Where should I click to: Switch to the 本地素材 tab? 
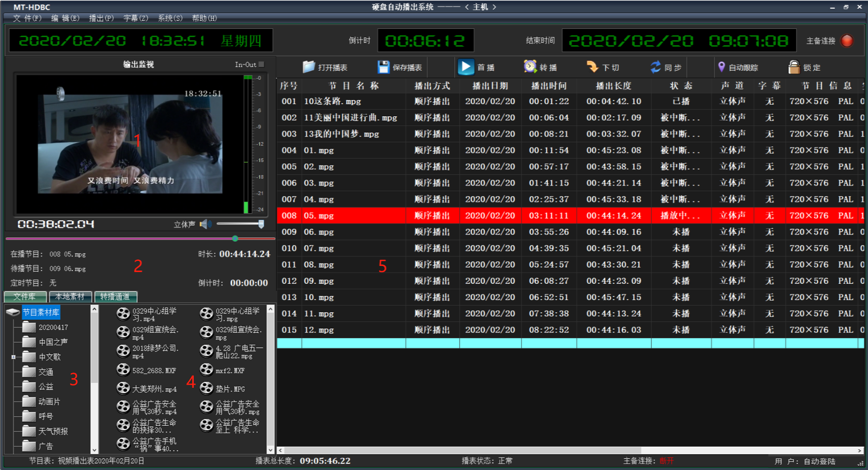coord(70,296)
